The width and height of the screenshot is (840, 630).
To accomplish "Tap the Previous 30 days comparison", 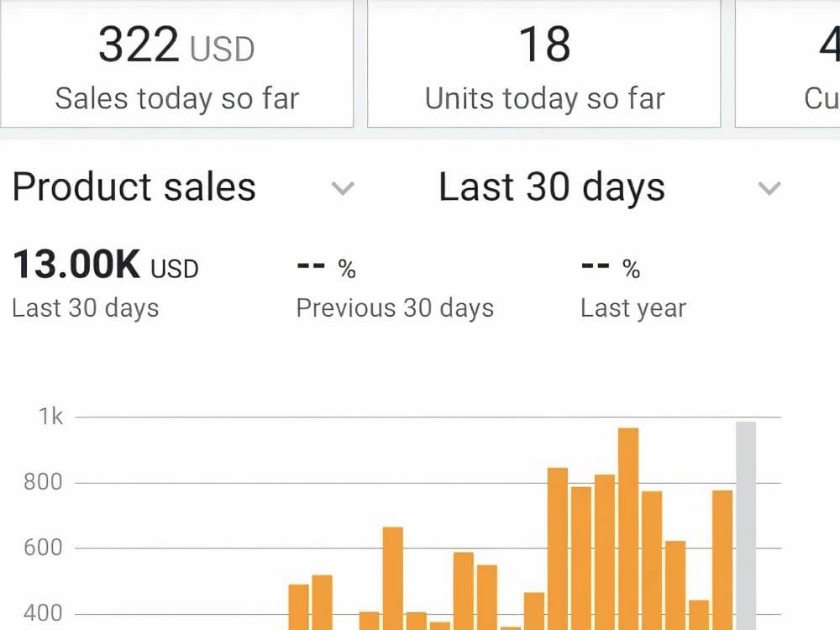I will click(395, 308).
